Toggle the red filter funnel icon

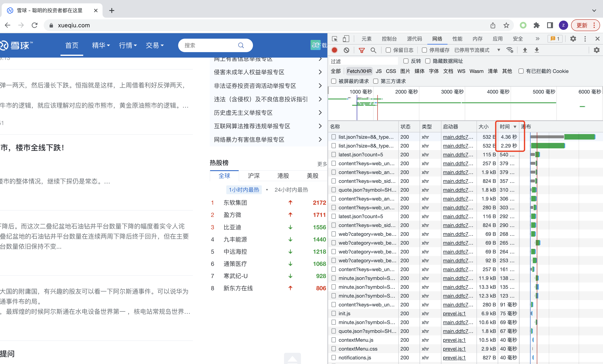[361, 50]
